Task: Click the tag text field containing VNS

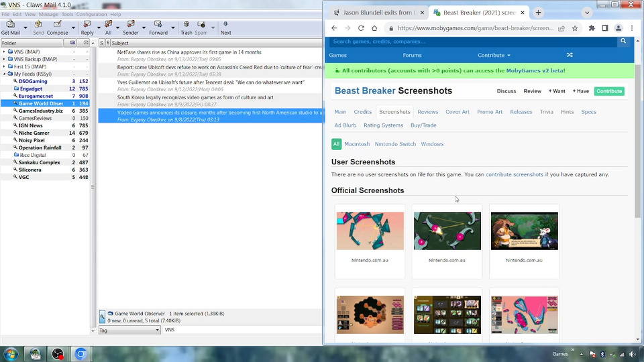Action: tap(242, 330)
